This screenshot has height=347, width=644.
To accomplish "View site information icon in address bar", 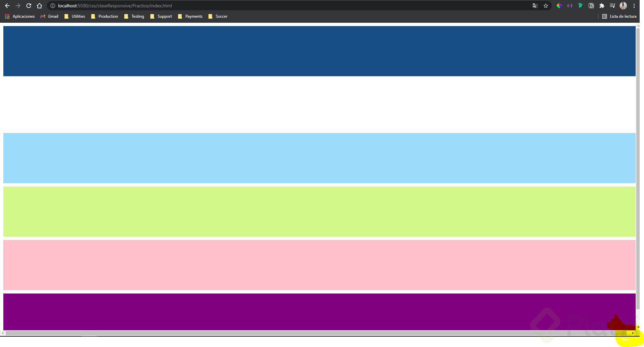I will pyautogui.click(x=53, y=6).
